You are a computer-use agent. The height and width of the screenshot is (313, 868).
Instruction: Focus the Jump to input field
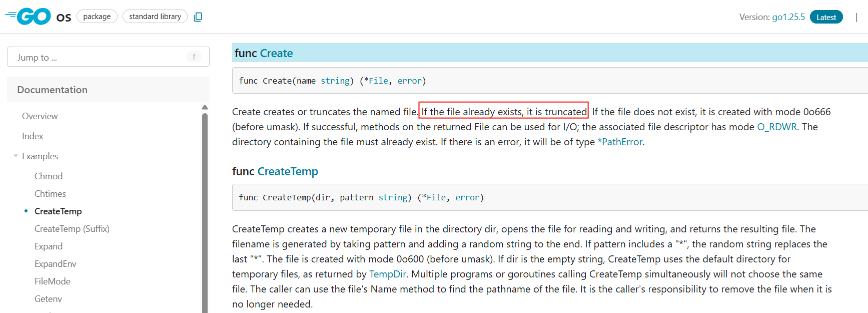pyautogui.click(x=100, y=57)
